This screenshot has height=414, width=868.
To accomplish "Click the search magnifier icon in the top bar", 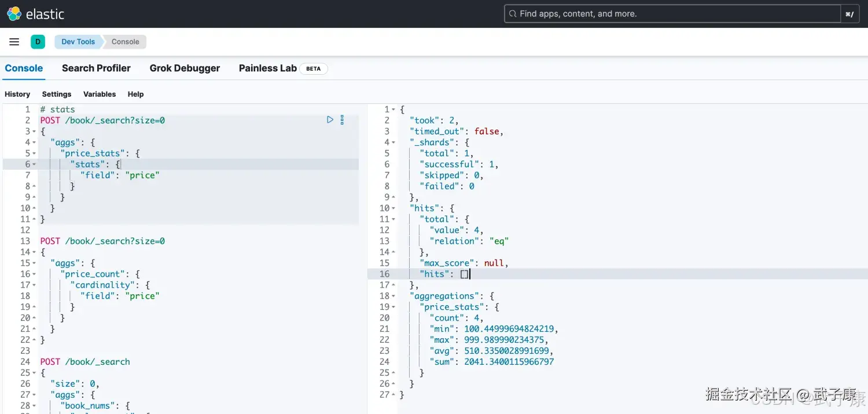I will click(x=512, y=13).
